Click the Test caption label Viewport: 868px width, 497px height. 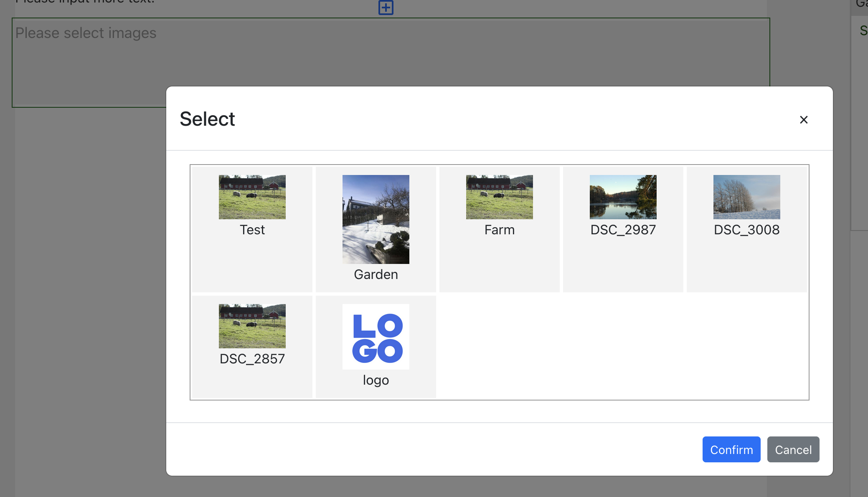(252, 230)
